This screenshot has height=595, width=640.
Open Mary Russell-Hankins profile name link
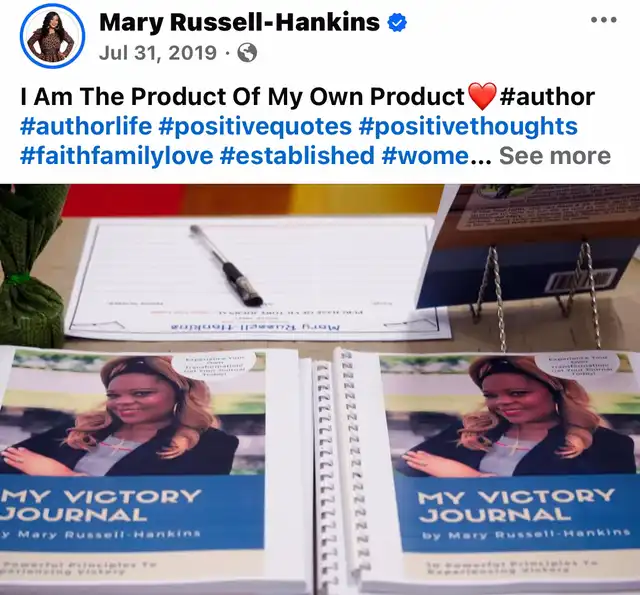pyautogui.click(x=240, y=22)
